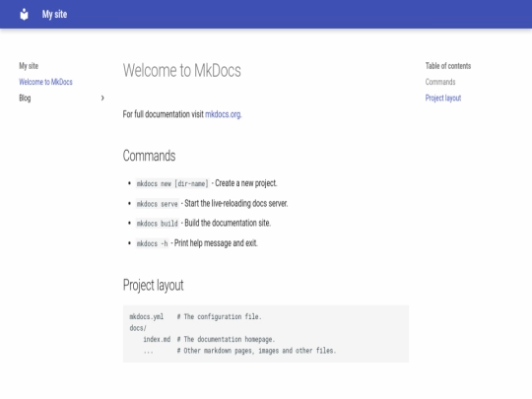Click the mkdocs serve code snippet
Image resolution: width=532 pixels, height=399 pixels.
(x=157, y=204)
